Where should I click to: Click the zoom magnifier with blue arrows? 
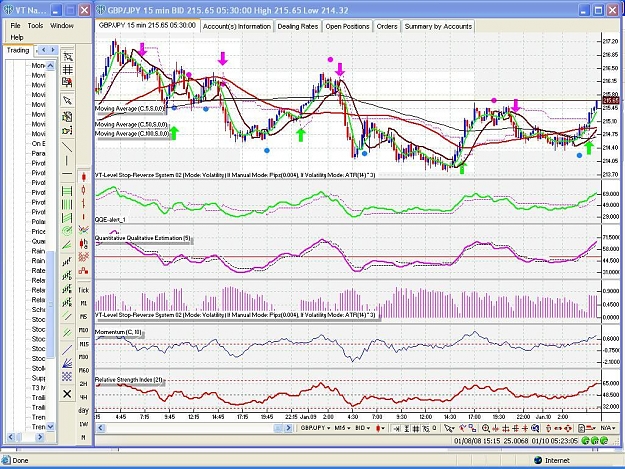click(x=535, y=428)
